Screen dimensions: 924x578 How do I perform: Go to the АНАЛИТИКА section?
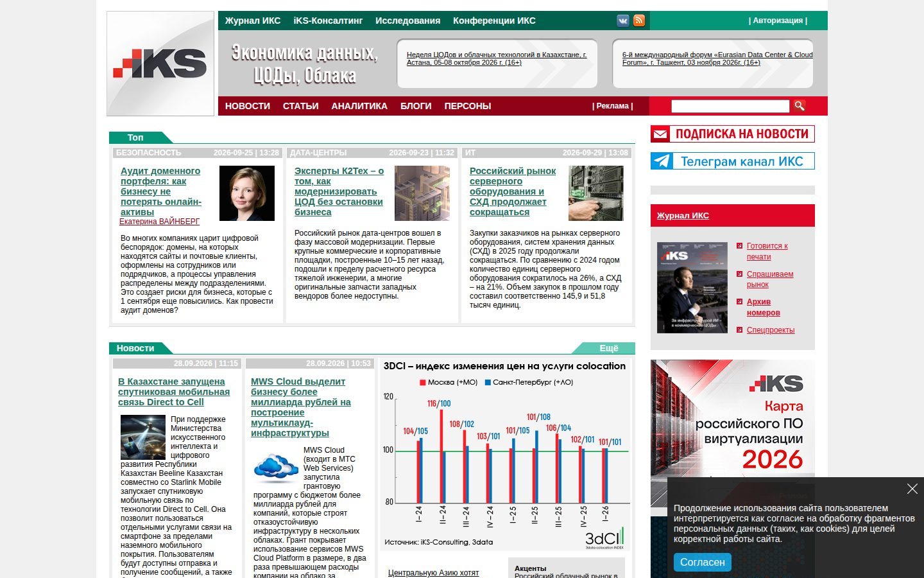pyautogui.click(x=359, y=106)
